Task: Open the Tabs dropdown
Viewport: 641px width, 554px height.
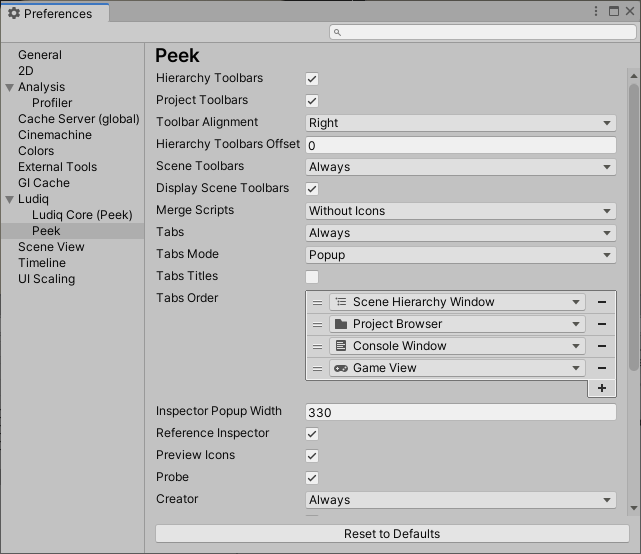Action: point(461,233)
